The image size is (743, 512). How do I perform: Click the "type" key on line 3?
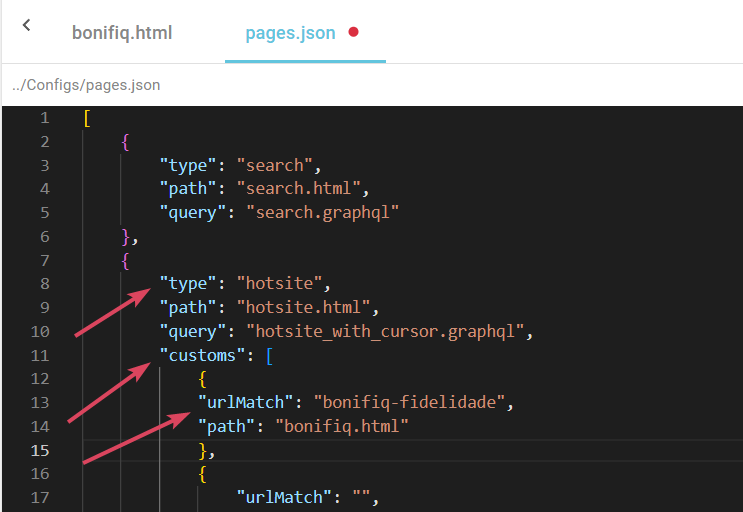point(188,165)
